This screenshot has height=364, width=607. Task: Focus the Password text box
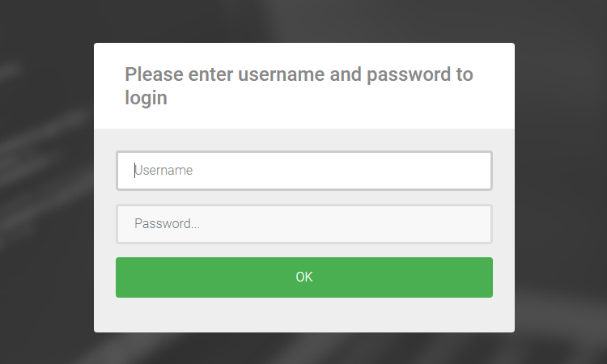coord(303,224)
